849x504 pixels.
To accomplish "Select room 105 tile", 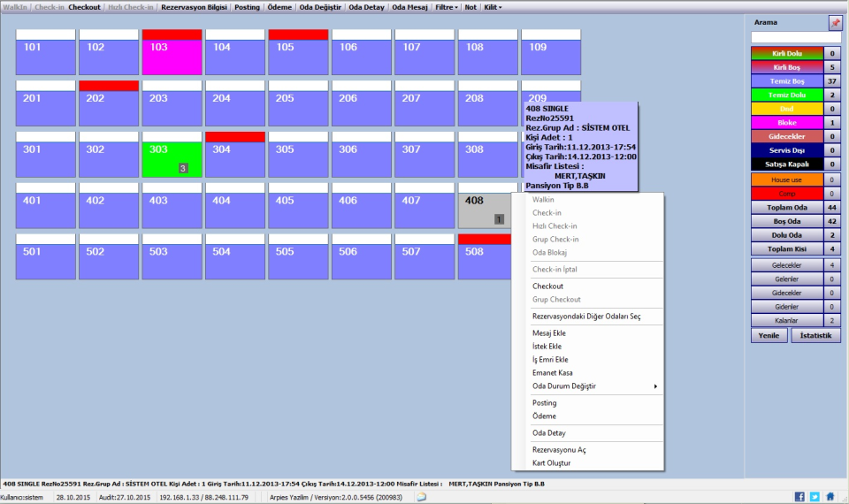I will pyautogui.click(x=298, y=52).
